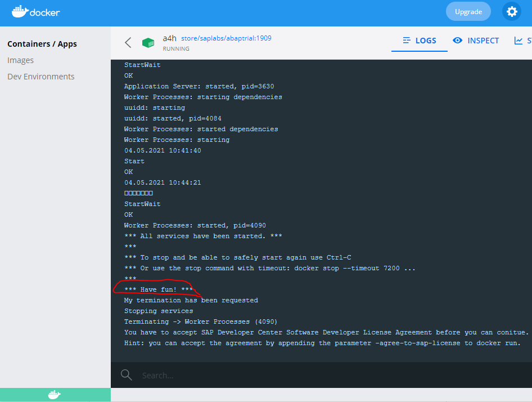Click the eye icon on the INSPECT tab
The image size is (532, 402).
pyautogui.click(x=458, y=41)
